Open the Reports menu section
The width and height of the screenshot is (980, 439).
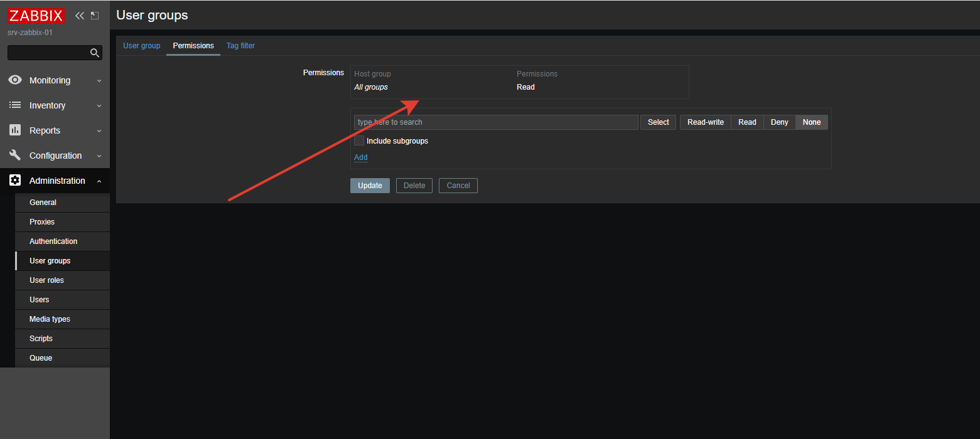(55, 130)
